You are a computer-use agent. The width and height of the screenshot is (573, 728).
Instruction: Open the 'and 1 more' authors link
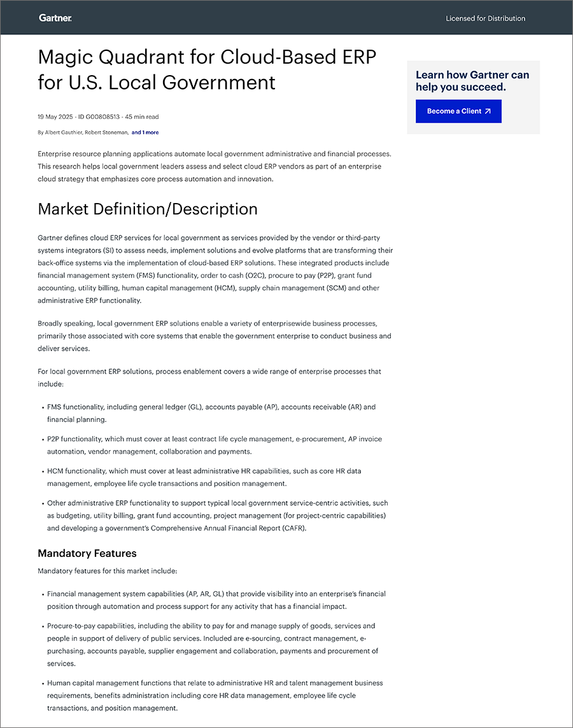145,132
